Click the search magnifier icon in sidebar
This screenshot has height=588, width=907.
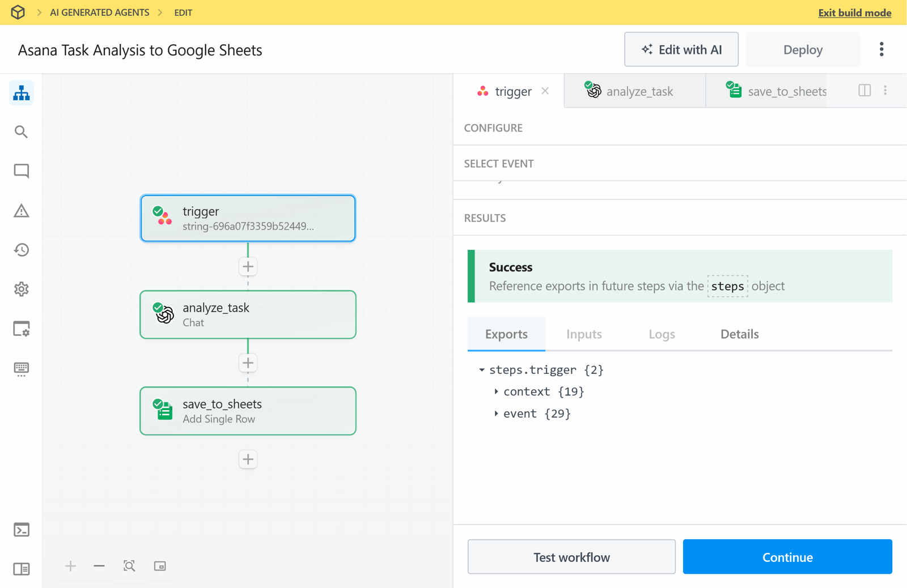click(22, 132)
